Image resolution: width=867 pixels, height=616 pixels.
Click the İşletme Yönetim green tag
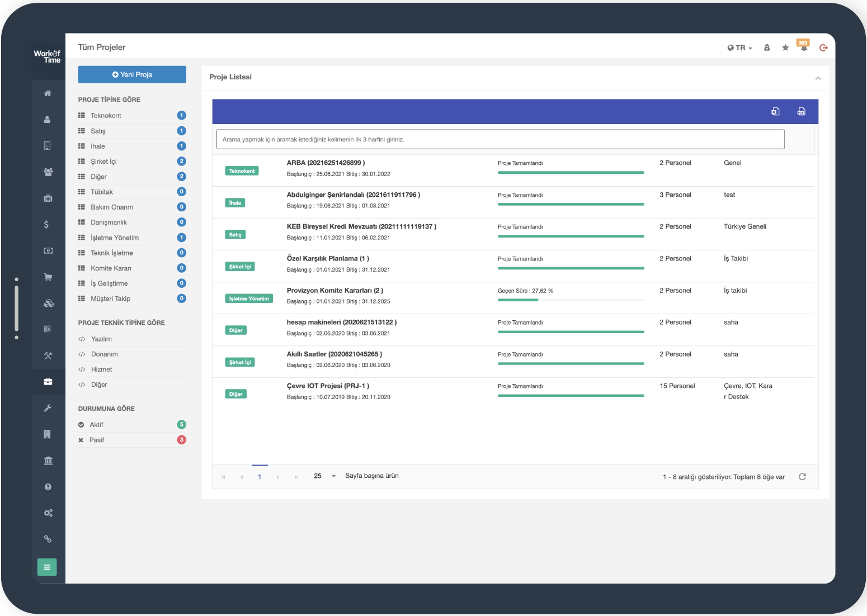point(249,298)
